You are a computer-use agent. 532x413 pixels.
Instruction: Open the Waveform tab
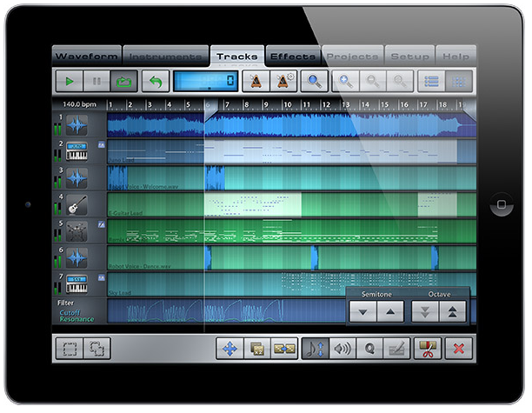pyautogui.click(x=87, y=56)
